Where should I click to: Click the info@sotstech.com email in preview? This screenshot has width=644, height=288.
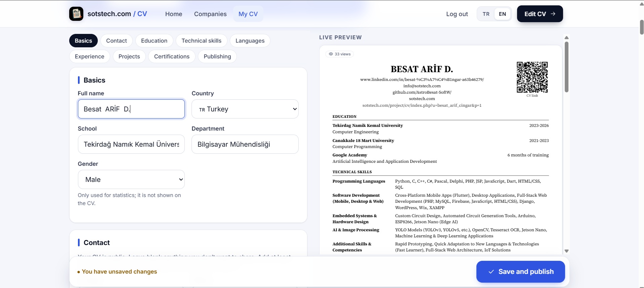click(x=422, y=86)
